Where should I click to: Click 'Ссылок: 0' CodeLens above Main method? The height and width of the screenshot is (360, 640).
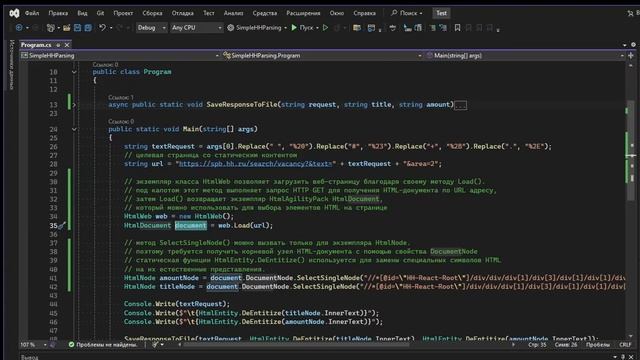[121, 121]
